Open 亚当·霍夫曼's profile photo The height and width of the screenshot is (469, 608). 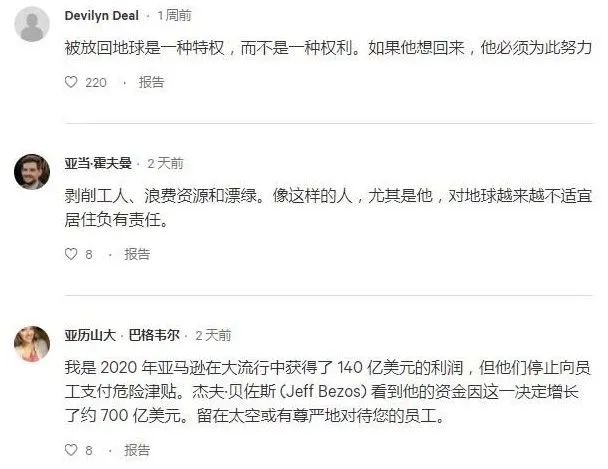(x=32, y=172)
